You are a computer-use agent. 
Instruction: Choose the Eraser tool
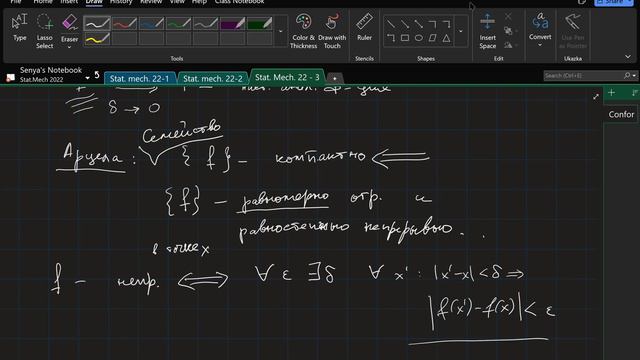click(69, 27)
